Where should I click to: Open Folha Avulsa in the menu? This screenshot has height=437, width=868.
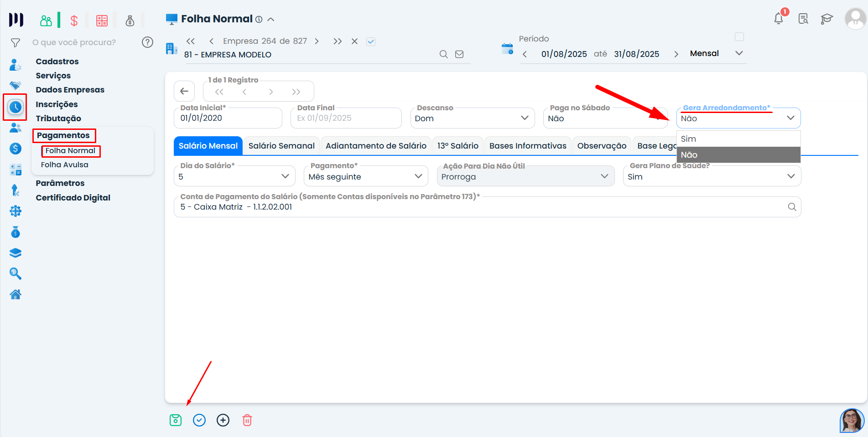click(x=65, y=165)
